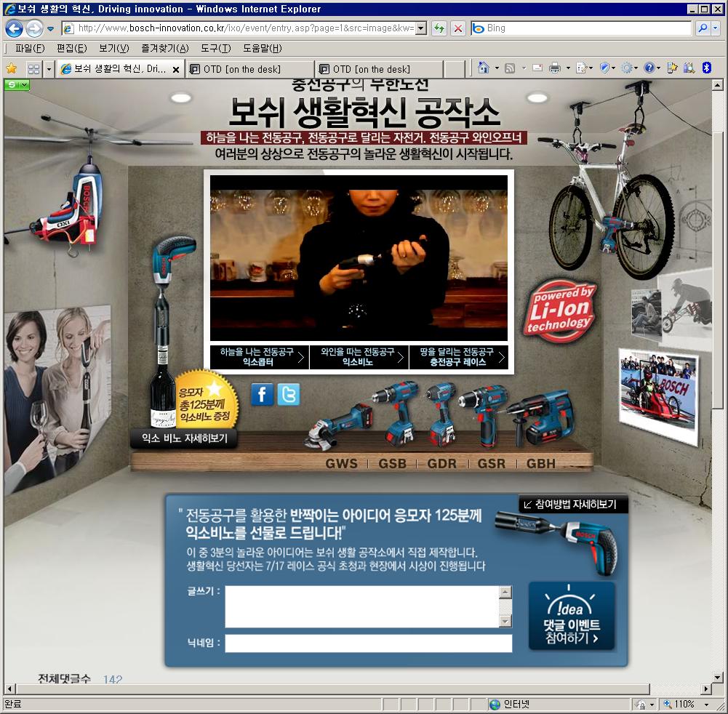Open the search provider dropdown arrow

click(x=715, y=28)
